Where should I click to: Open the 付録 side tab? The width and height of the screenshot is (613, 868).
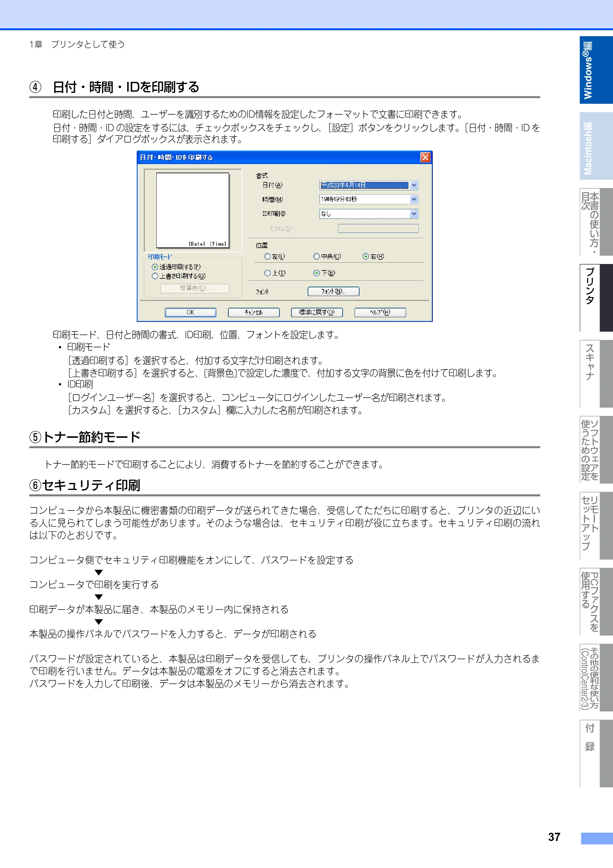596,754
